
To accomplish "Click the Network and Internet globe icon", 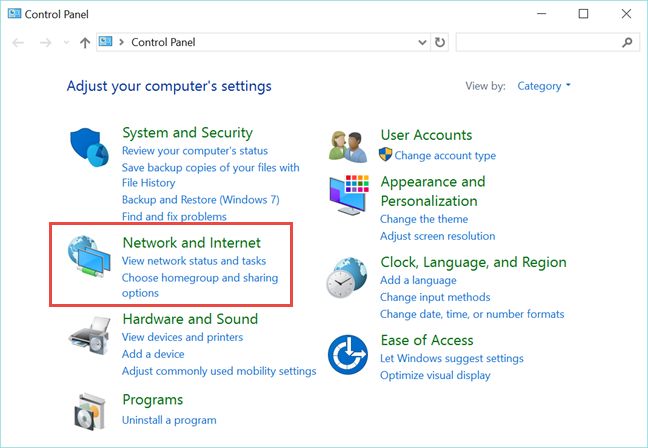I will pos(89,255).
